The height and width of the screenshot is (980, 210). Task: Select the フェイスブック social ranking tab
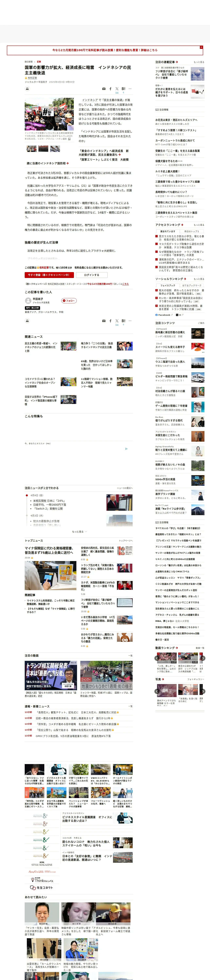(168, 285)
